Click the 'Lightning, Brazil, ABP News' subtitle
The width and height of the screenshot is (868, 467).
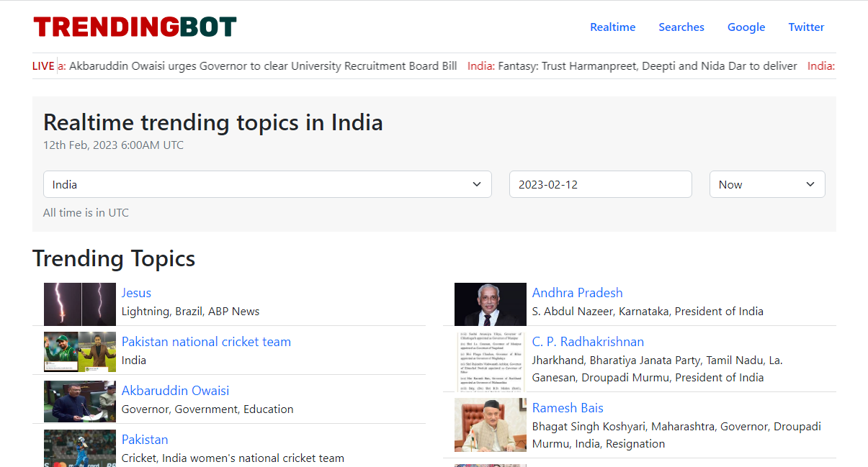(x=190, y=312)
